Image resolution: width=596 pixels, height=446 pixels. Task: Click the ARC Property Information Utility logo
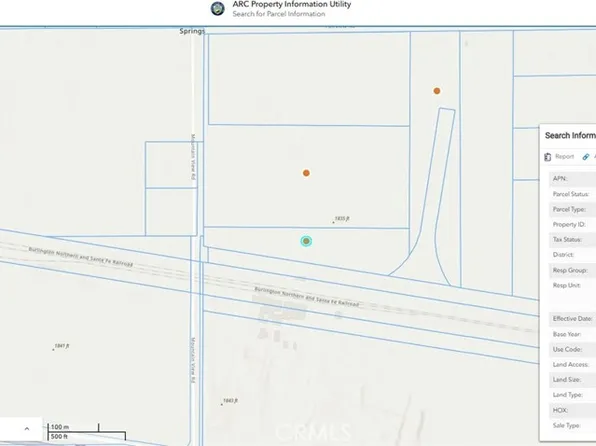coord(218,9)
